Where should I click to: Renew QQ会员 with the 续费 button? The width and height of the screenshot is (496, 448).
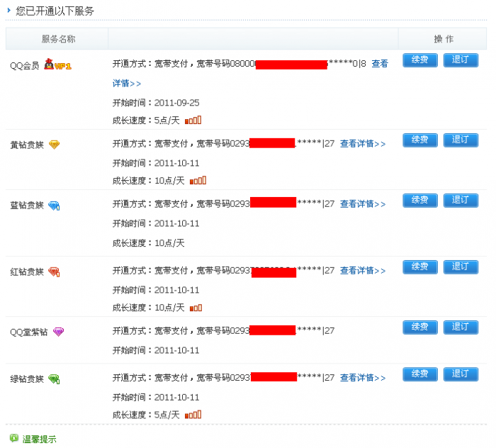[420, 60]
